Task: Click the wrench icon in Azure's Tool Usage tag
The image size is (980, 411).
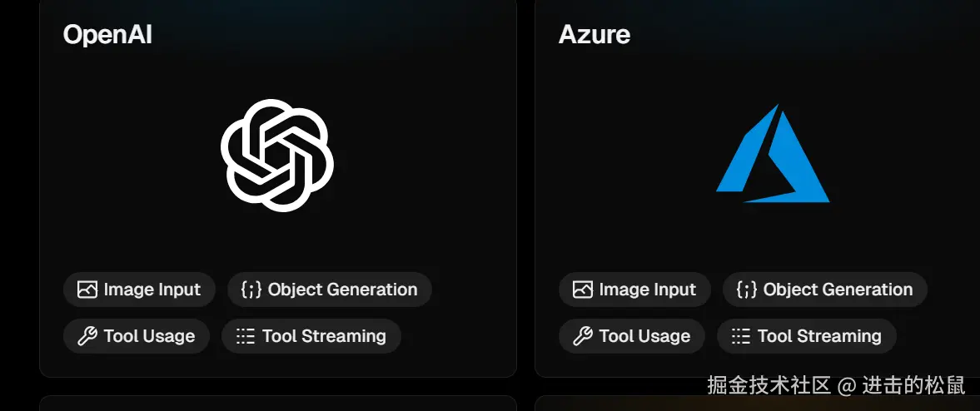Action: 583,336
